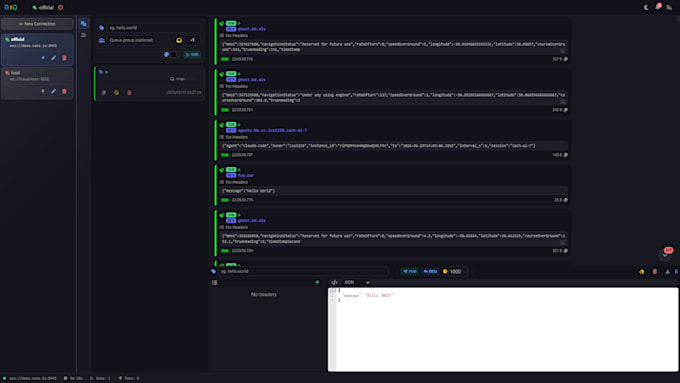Click the SUB badge on the foo.bar message

231,170
